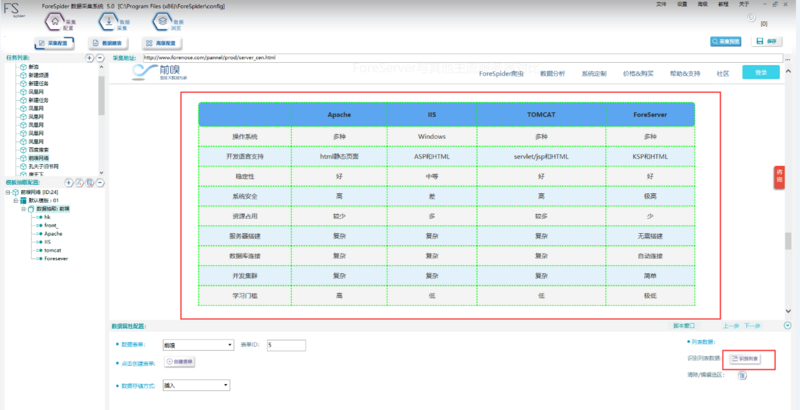The image size is (800, 410).
Task: Select 前嗅网络 task in the task list
Action: coord(38,158)
